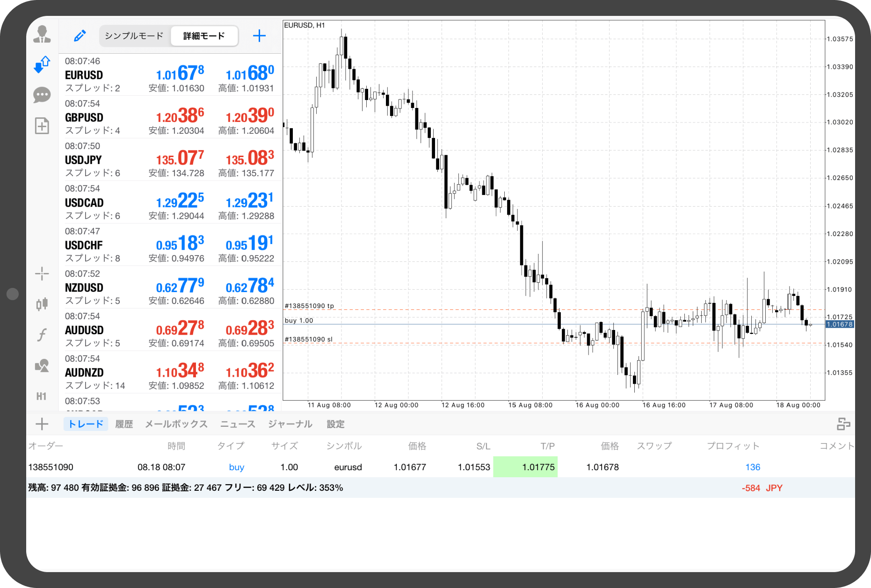
Task: Open the accounts profile icon
Action: click(42, 35)
